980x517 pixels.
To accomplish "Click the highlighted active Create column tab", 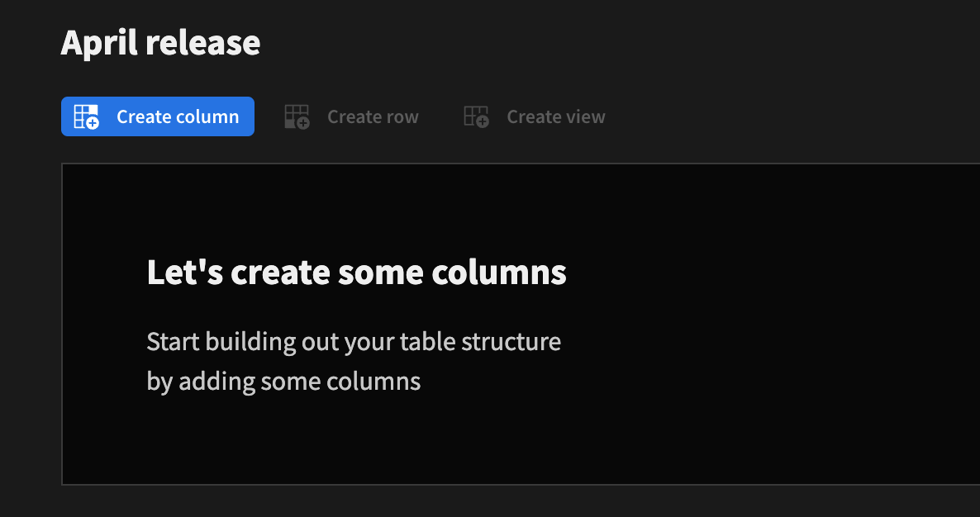I will (x=157, y=116).
